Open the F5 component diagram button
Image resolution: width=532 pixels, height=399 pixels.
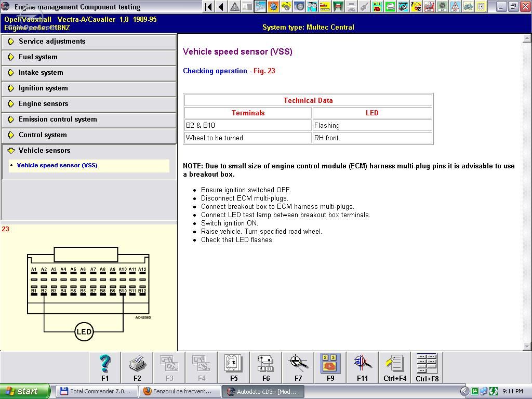coord(234,367)
